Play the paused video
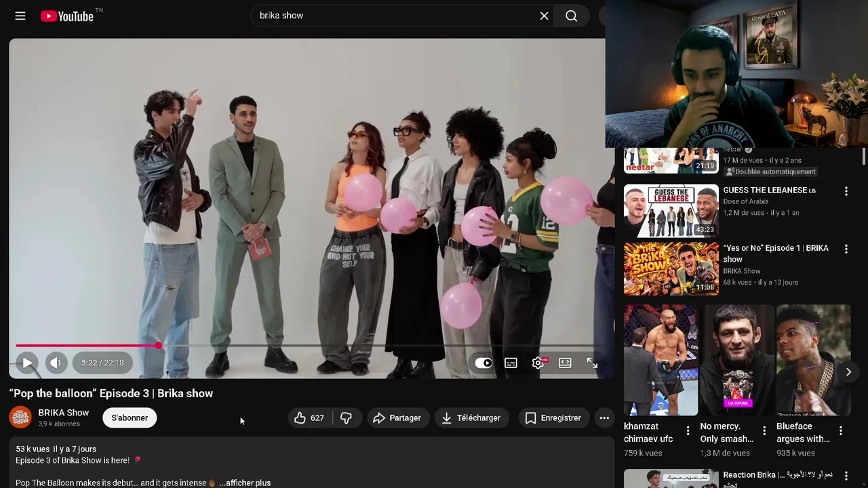This screenshot has height=488, width=868. click(27, 363)
